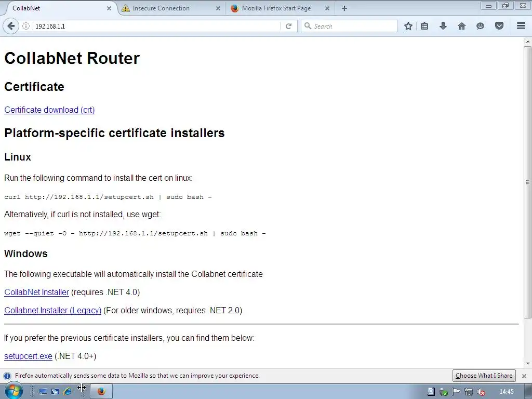Click the taskbar clock showing 14:45
Image resolution: width=532 pixels, height=399 pixels.
click(x=507, y=392)
